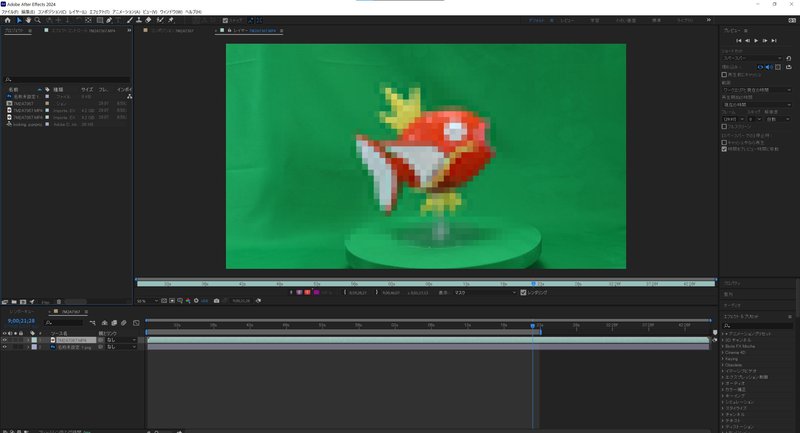Enable the cache-before-playback checkbox
The width and height of the screenshot is (800, 433).
pyautogui.click(x=724, y=74)
